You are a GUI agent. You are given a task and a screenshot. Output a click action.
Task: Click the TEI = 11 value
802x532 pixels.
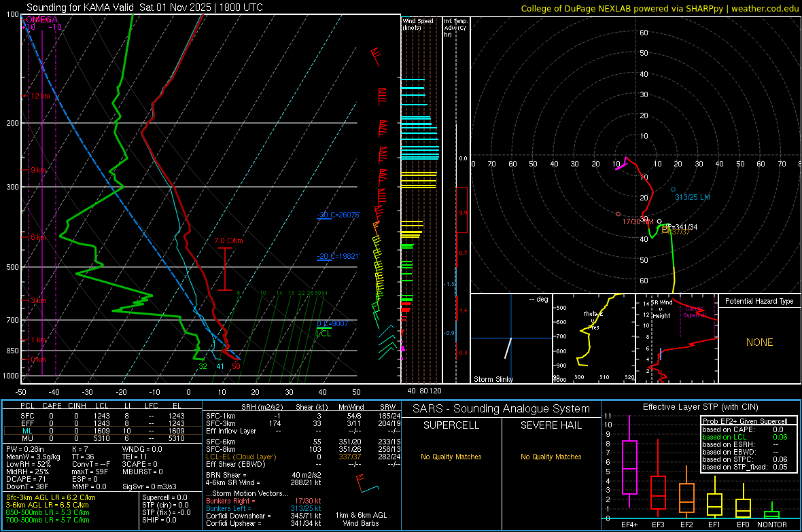[135, 457]
